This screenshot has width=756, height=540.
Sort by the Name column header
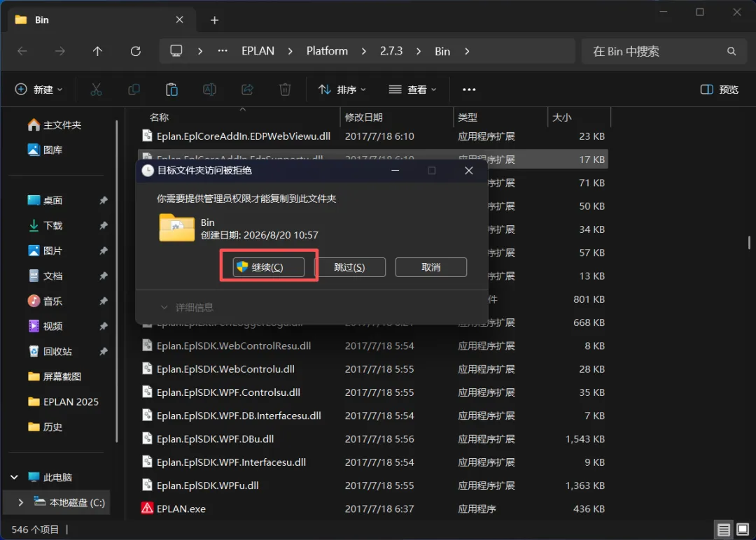[159, 118]
